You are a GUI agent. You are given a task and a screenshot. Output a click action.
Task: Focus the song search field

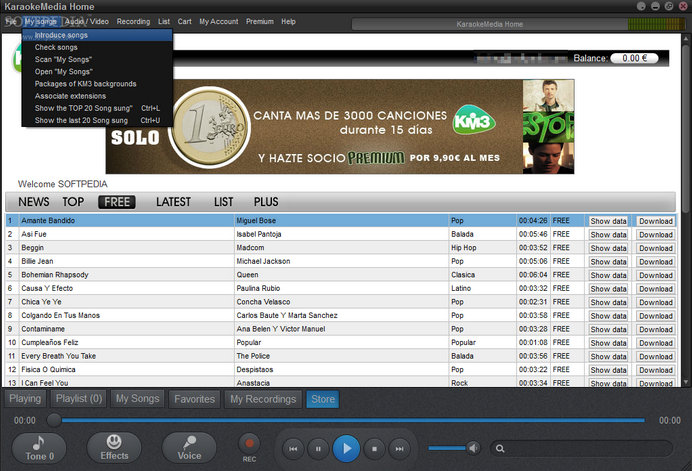[582, 448]
